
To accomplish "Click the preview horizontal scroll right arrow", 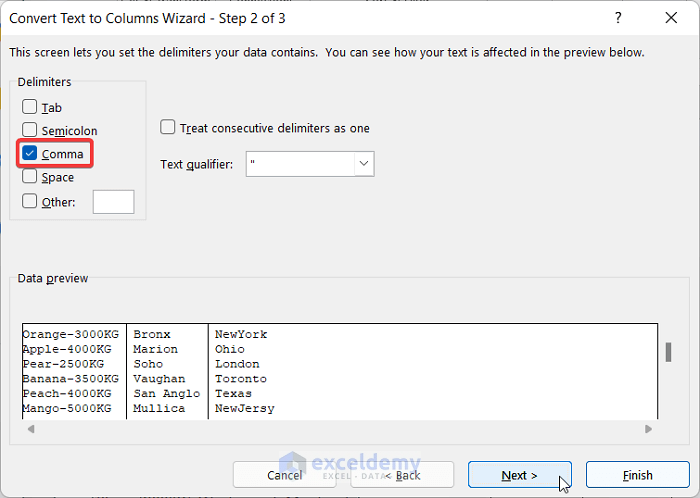I will [x=649, y=429].
